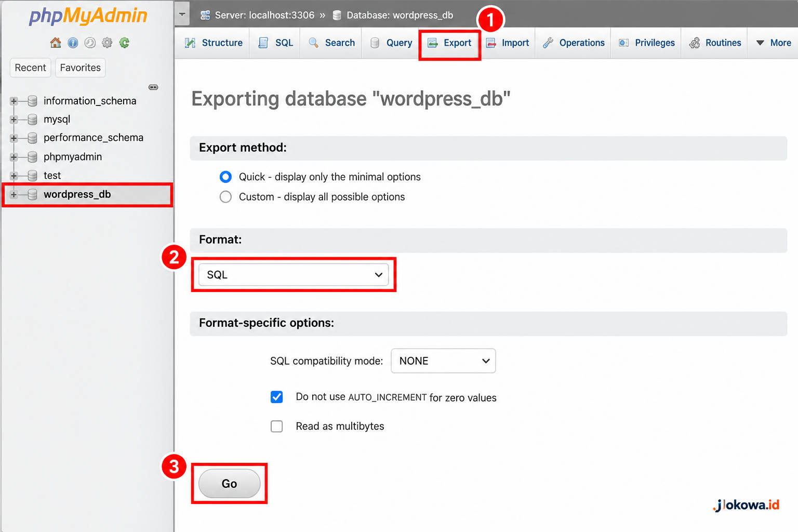This screenshot has height=532, width=798.
Task: Click the blue info icon in sidebar
Action: (x=73, y=43)
